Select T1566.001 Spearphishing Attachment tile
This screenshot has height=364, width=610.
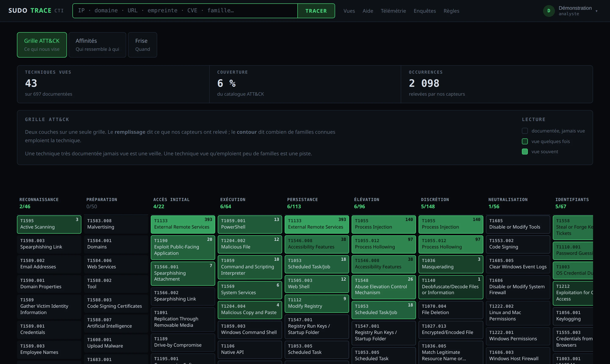click(x=183, y=273)
